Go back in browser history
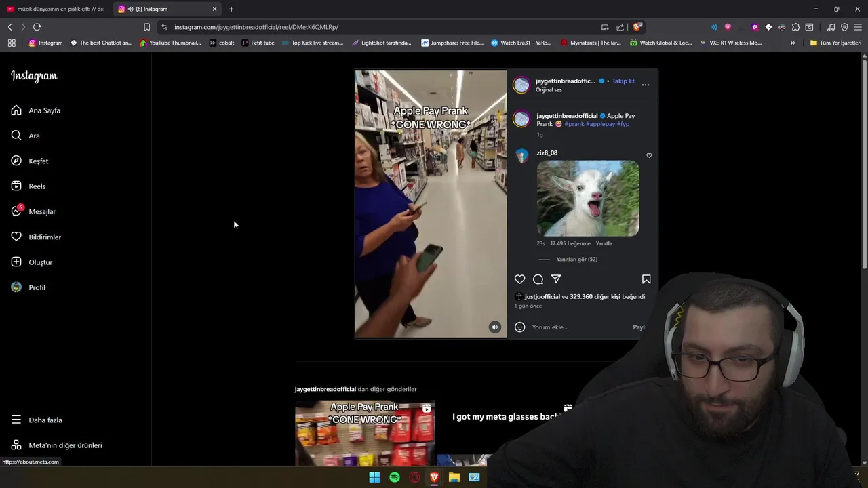868x488 pixels. 9,27
